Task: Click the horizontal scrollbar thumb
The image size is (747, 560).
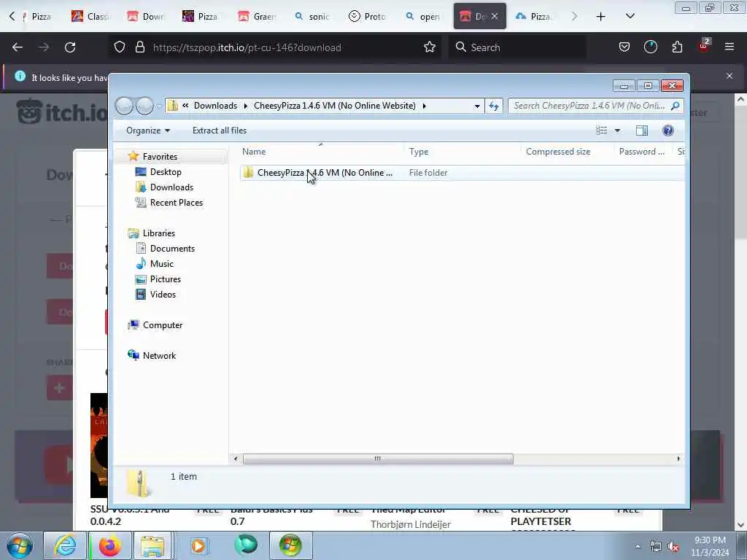Action: click(378, 459)
